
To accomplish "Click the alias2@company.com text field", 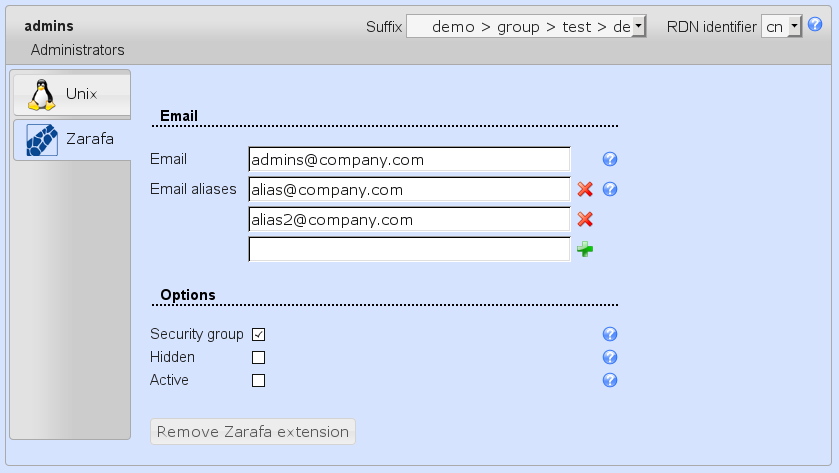I will [x=409, y=219].
